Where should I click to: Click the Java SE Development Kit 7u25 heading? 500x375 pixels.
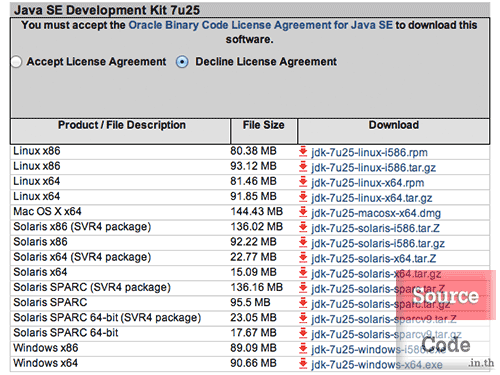coord(107,10)
